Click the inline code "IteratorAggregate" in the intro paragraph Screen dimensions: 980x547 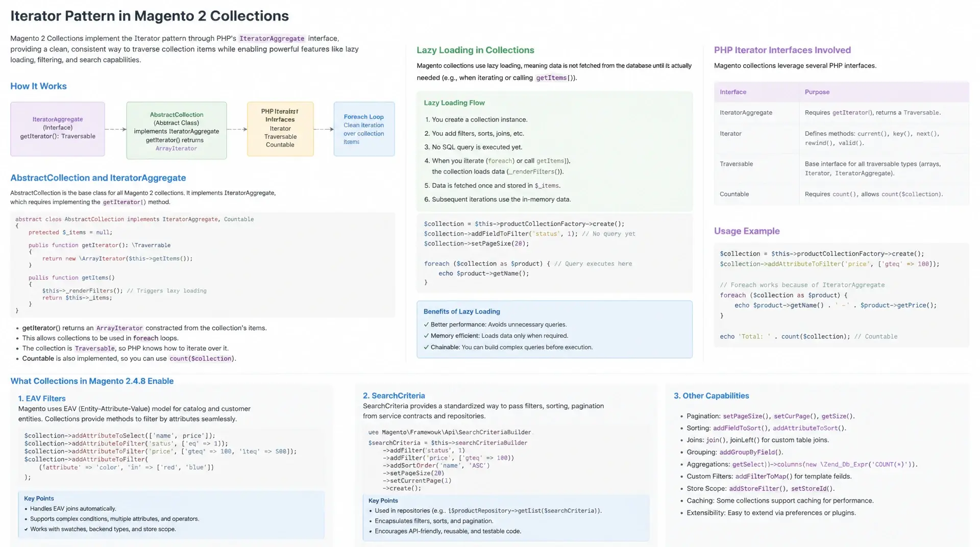272,38
